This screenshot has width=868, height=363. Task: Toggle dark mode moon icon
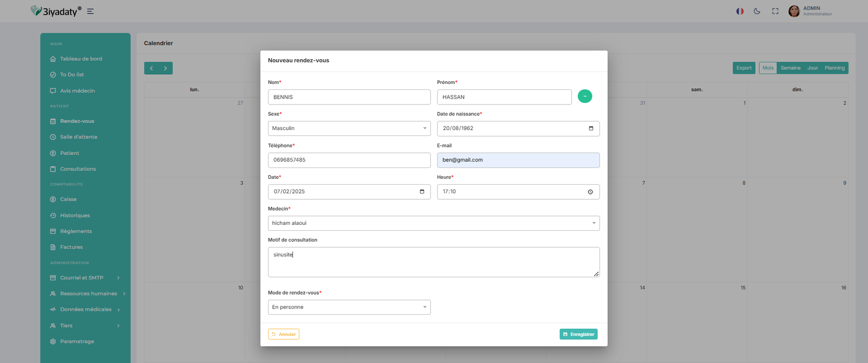point(757,11)
